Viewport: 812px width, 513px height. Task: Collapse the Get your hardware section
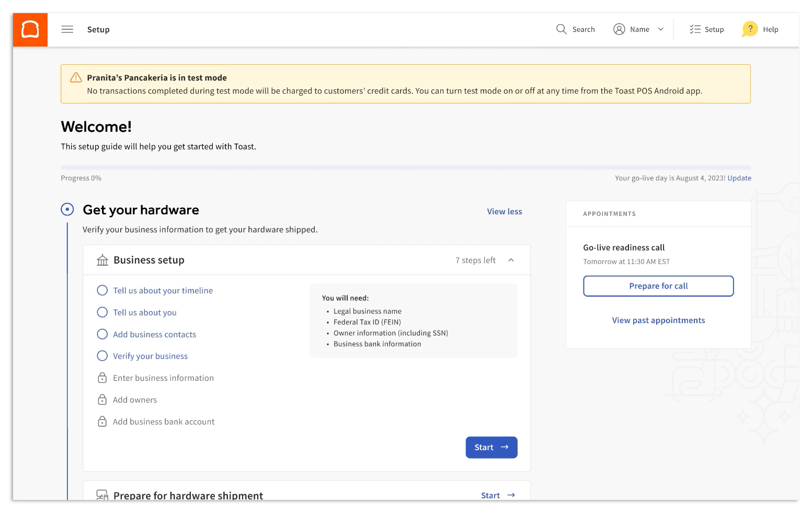(x=67, y=209)
